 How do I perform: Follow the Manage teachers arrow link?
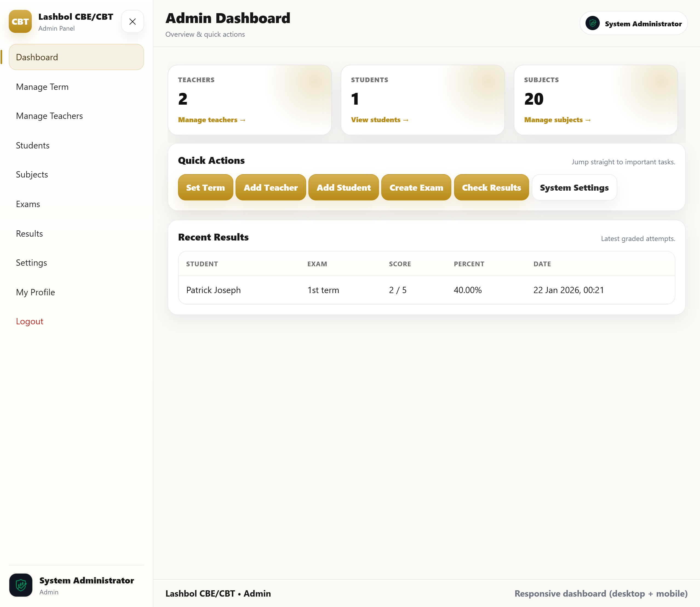point(212,120)
